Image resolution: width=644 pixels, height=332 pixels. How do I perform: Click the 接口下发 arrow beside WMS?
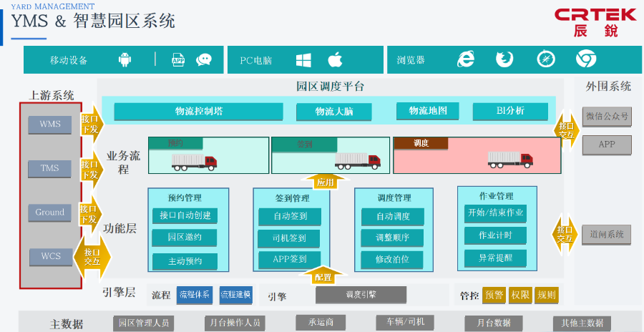click(91, 124)
